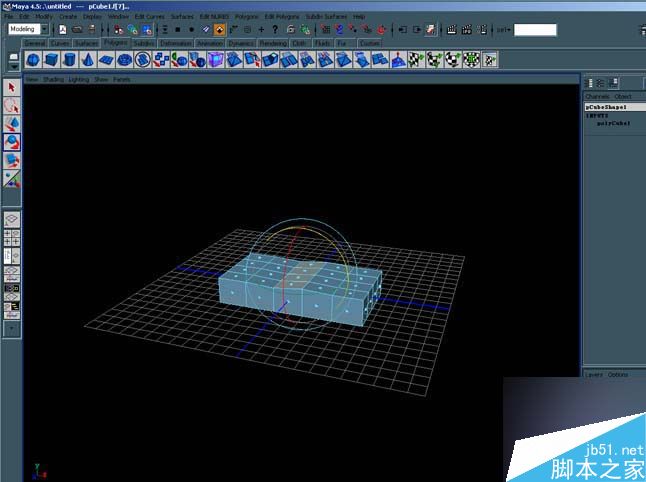Choose the four-view layout icon

click(12, 238)
